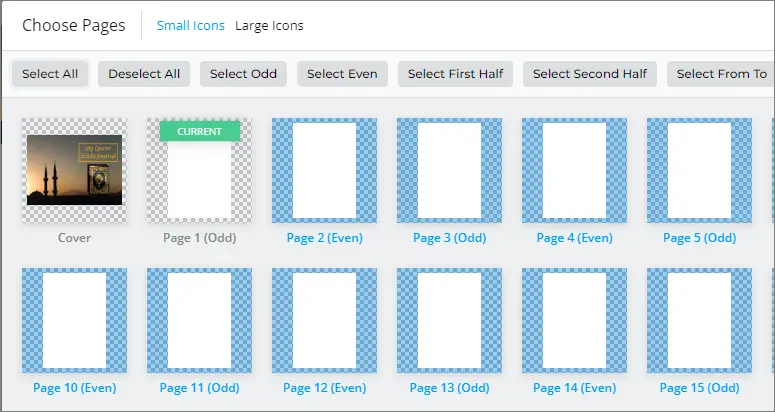Open Select From To option
Viewport: 775px width, 412px height.
(721, 74)
